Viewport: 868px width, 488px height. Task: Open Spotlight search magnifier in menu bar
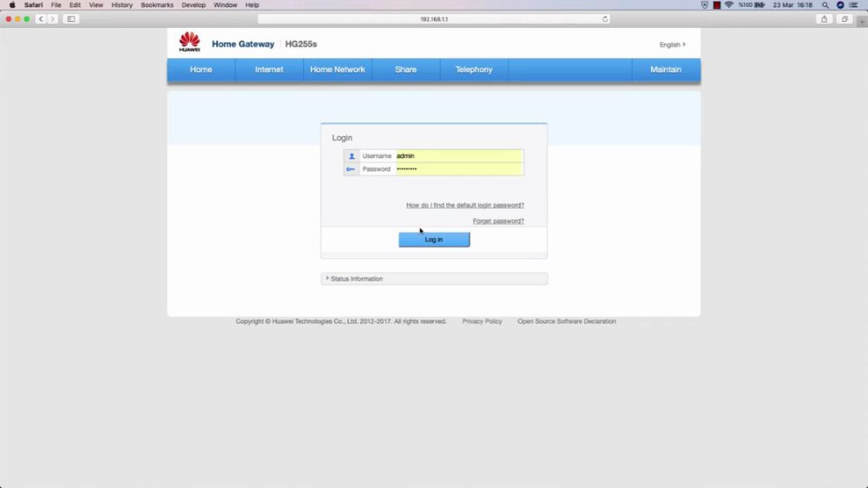tap(825, 5)
